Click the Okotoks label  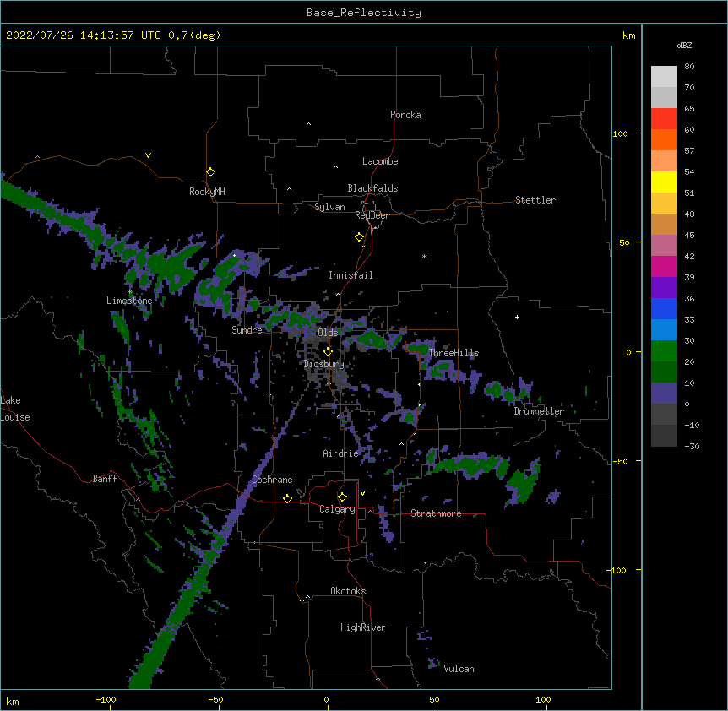(348, 591)
